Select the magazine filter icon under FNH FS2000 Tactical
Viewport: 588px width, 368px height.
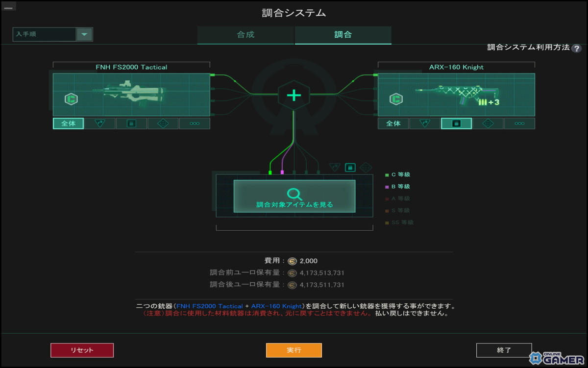click(x=131, y=123)
